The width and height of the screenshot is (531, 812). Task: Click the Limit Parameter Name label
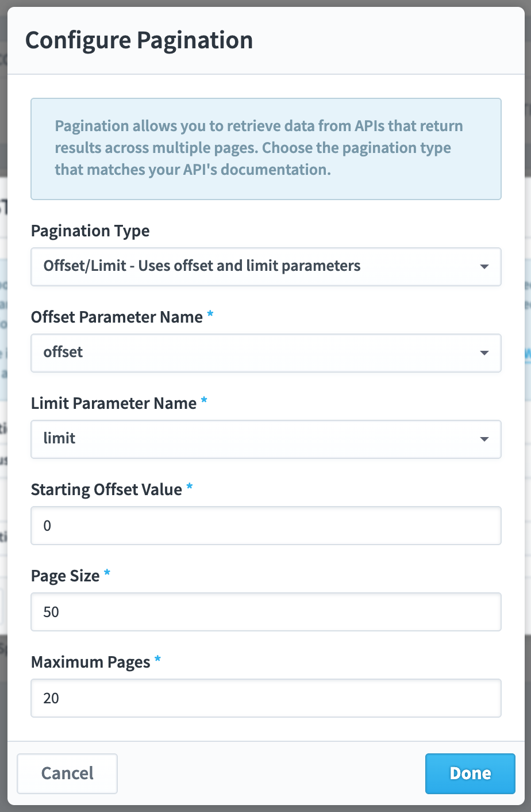114,403
